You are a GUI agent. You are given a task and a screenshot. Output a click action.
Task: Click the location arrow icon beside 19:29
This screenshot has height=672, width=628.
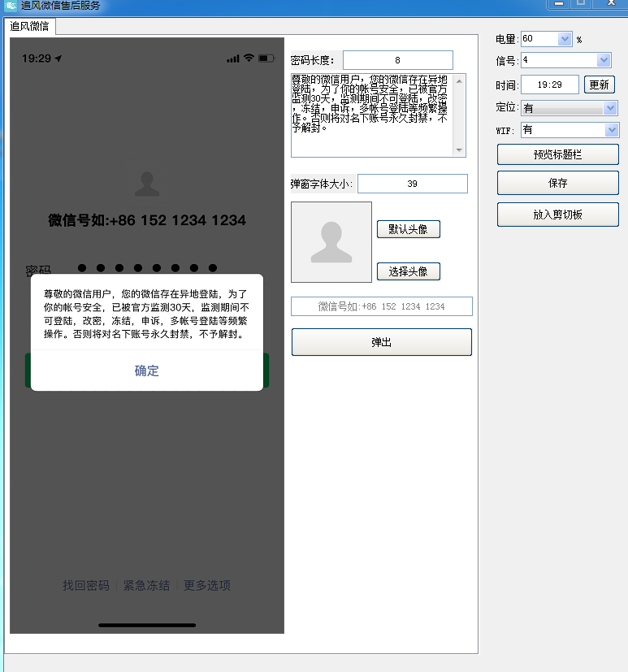tap(58, 59)
